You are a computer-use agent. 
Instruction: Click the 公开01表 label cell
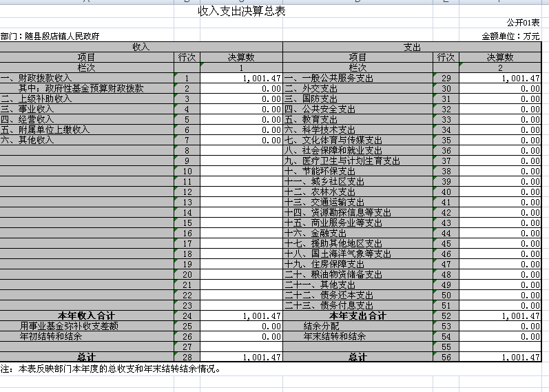523,23
